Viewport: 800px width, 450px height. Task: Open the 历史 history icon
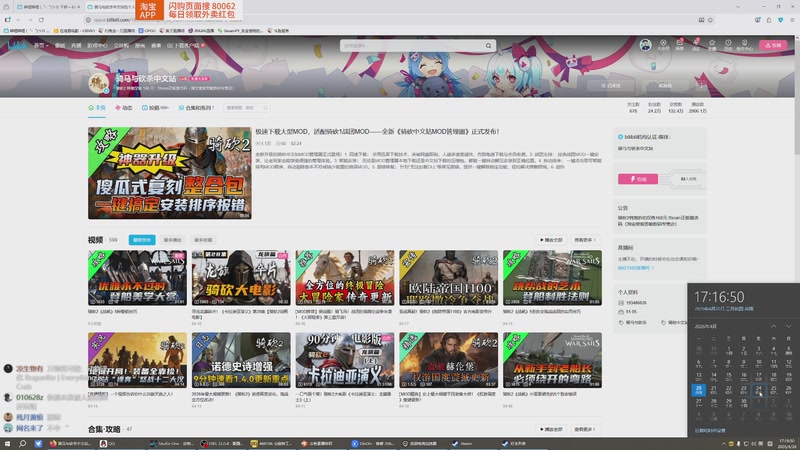[728, 45]
